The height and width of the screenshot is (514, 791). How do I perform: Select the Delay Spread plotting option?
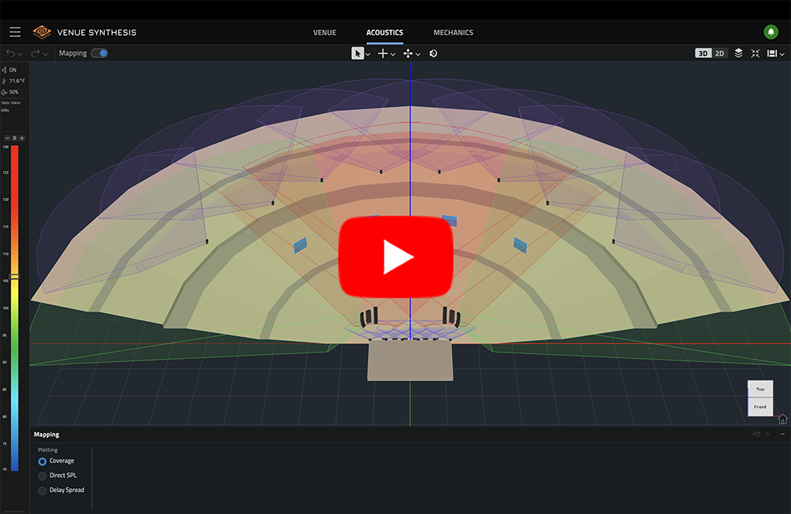tap(42, 490)
